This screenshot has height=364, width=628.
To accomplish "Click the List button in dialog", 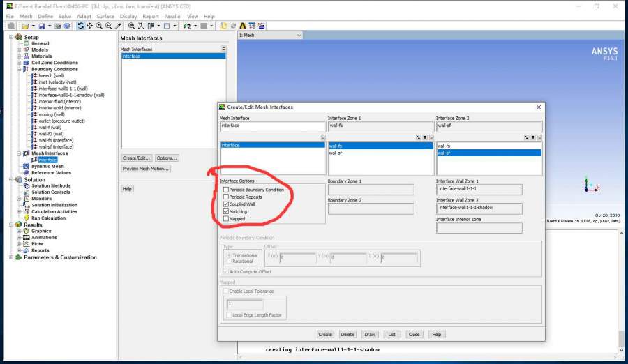I will pyautogui.click(x=391, y=335).
